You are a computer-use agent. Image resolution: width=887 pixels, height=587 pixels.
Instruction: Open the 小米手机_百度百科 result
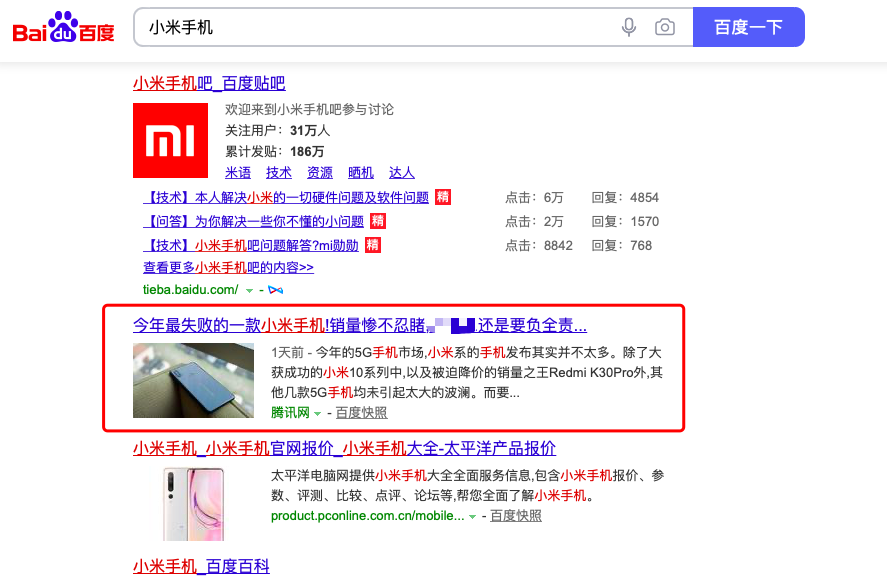pos(201,567)
